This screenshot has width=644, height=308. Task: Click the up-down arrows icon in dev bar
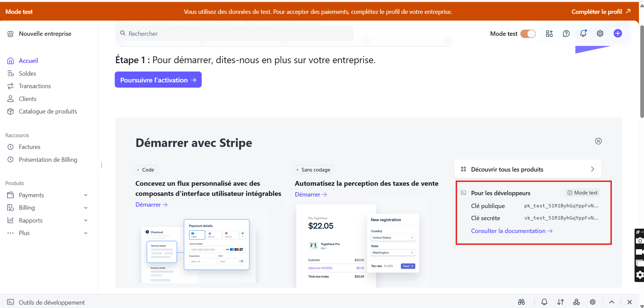(x=561, y=302)
